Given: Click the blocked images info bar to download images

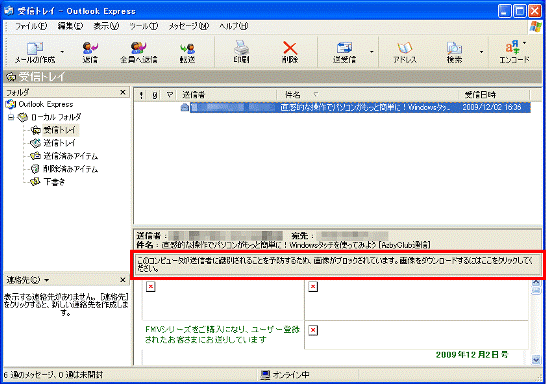Looking at the screenshot, I should tap(338, 265).
